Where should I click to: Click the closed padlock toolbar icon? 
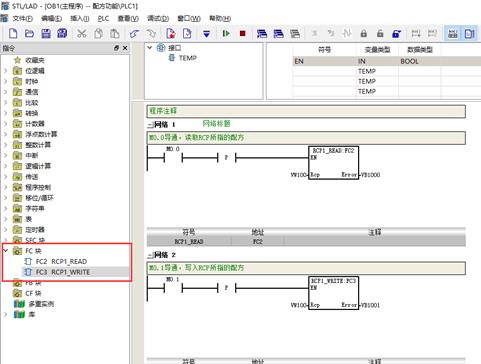pos(364,33)
